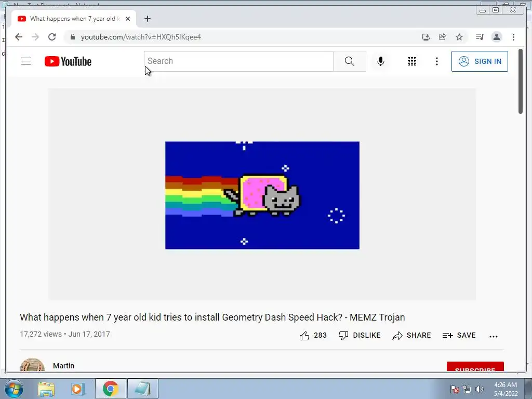Open the YouTube hamburger guide menu
Viewport: 532px width, 399px height.
pyautogui.click(x=26, y=61)
